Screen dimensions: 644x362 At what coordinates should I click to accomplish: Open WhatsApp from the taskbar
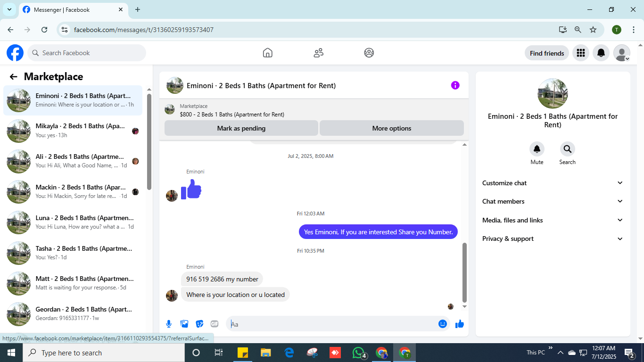coord(359,353)
